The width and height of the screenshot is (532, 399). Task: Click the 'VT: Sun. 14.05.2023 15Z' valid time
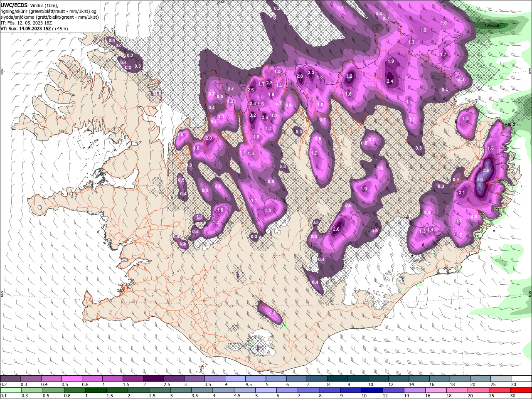tap(27, 29)
